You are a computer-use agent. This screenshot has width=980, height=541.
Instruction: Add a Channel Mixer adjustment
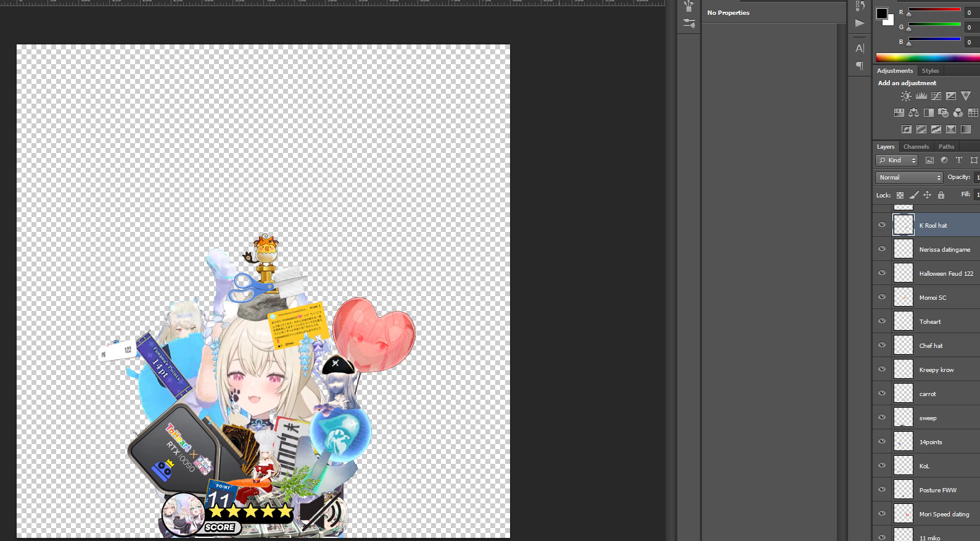coord(958,113)
